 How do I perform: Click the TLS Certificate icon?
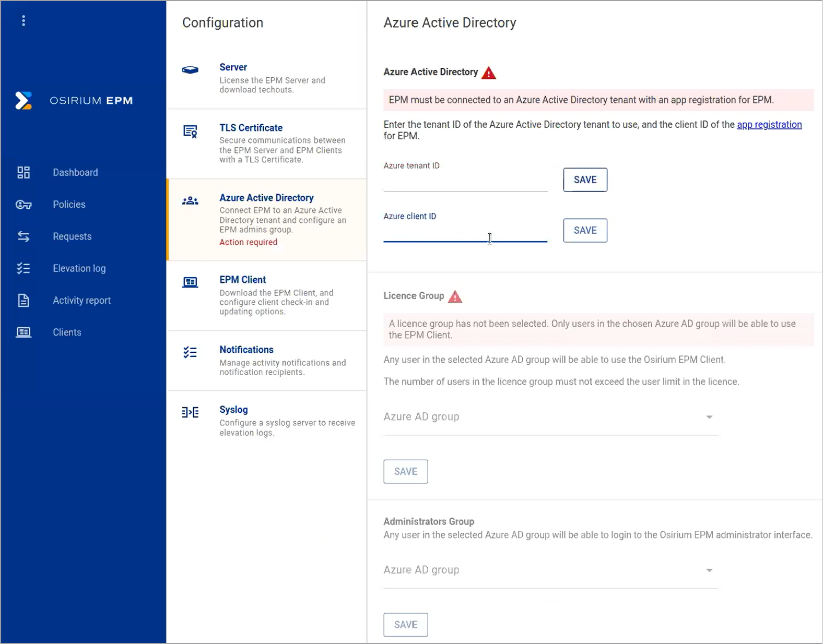coord(190,131)
